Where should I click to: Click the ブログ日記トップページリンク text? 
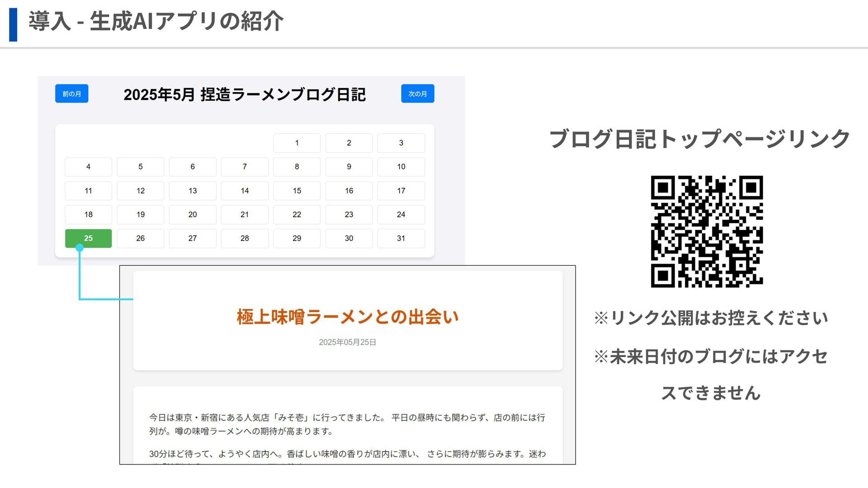tap(699, 139)
